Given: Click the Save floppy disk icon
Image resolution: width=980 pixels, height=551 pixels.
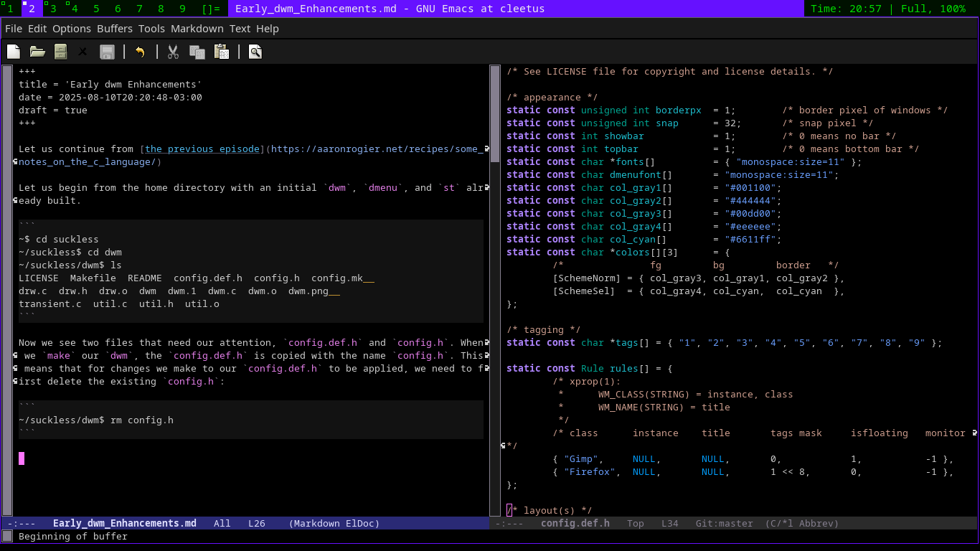Looking at the screenshot, I should (x=107, y=52).
